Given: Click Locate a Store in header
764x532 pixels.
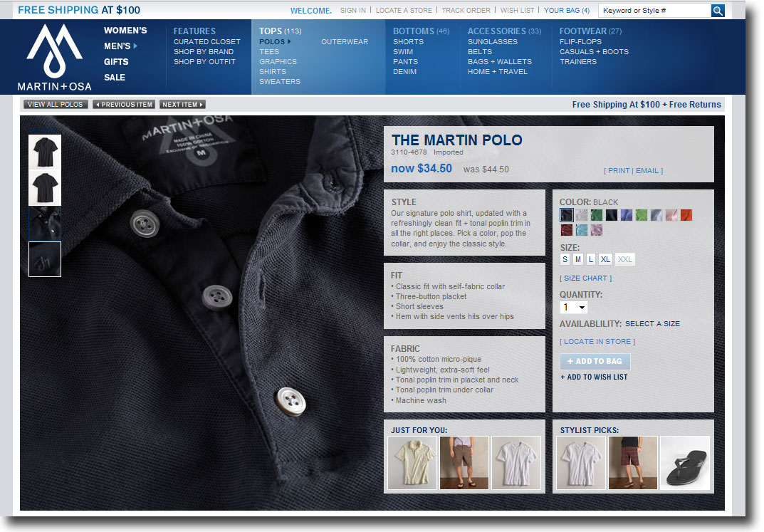Looking at the screenshot, I should pyautogui.click(x=404, y=10).
